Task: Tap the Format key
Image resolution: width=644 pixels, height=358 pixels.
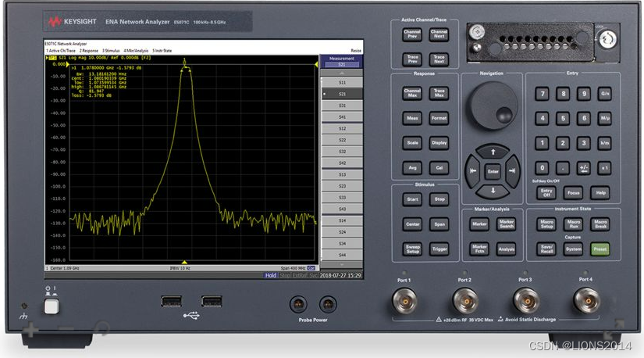Action: [x=439, y=118]
